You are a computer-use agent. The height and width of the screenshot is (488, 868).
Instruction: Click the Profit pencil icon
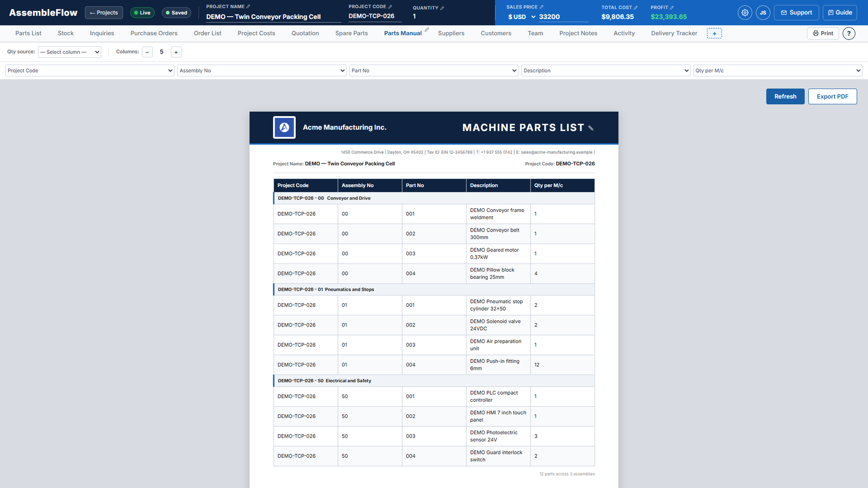(x=672, y=8)
